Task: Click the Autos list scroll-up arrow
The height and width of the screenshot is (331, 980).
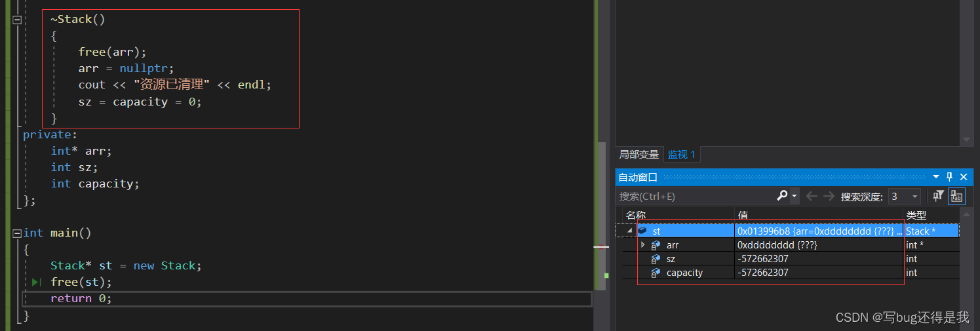Action: (x=965, y=215)
